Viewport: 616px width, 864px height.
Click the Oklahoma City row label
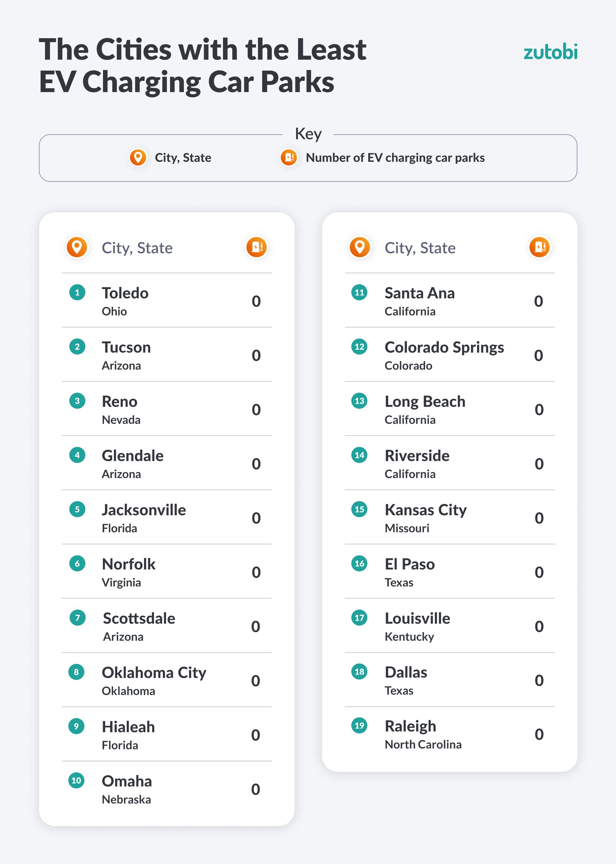(154, 673)
